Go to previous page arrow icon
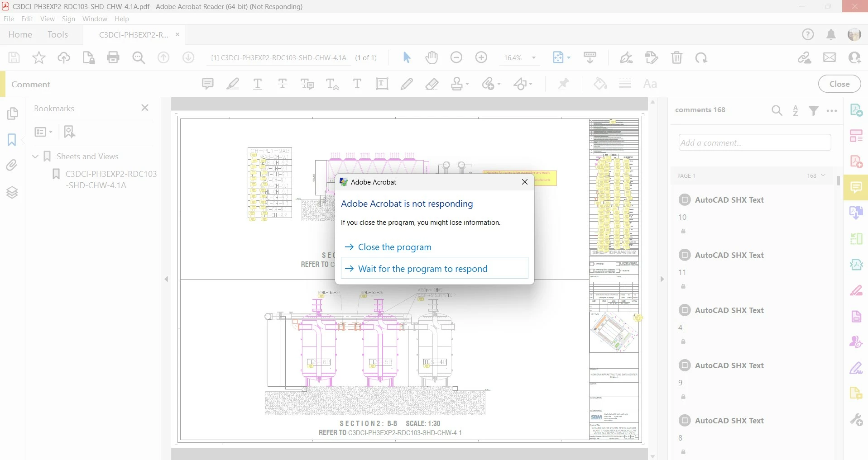The height and width of the screenshot is (460, 868). (163, 57)
